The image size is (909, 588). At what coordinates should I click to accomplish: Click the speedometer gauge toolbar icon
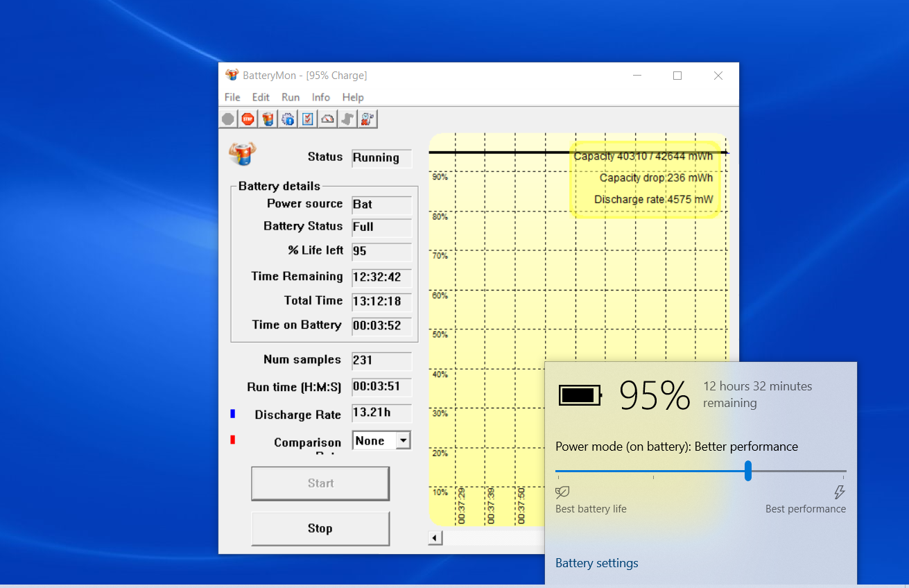(x=328, y=119)
